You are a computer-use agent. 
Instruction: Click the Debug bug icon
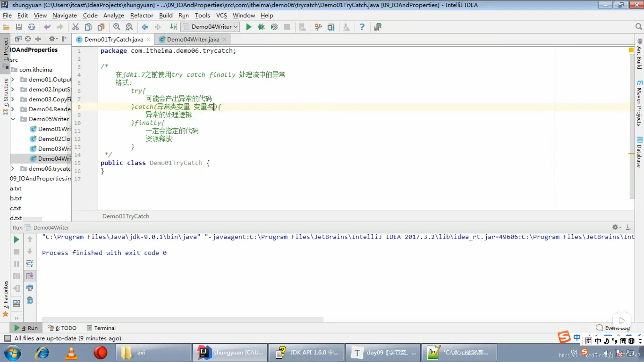261,27
